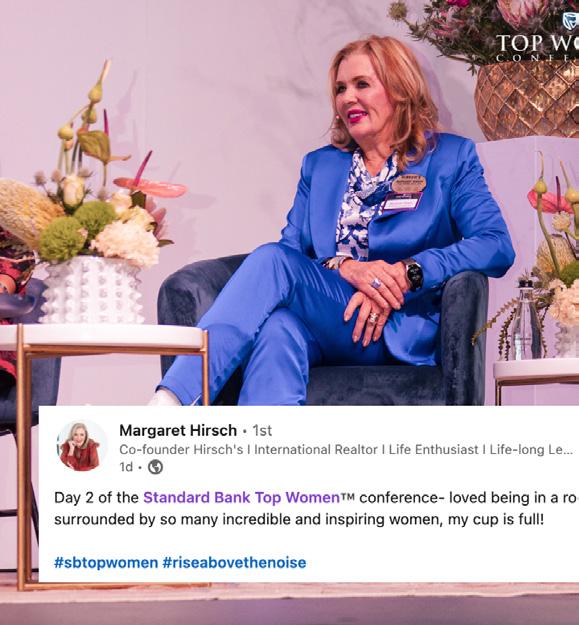579x625 pixels.
Task: Click the Co-founder Hirsch's headline text
Action: pos(346,450)
